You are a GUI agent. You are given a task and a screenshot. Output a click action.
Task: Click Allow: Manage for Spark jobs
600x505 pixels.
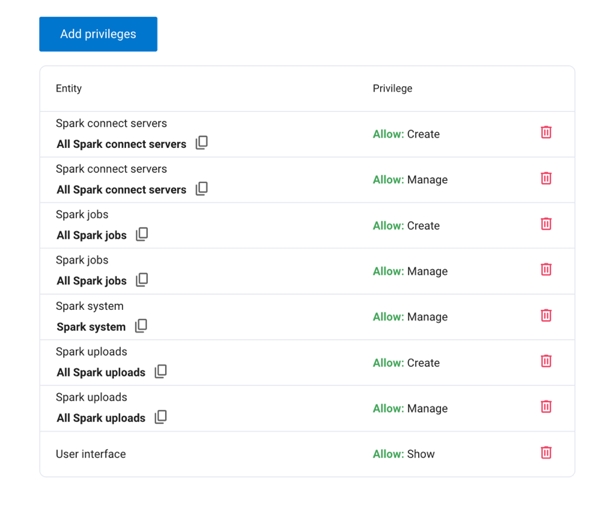coord(410,271)
